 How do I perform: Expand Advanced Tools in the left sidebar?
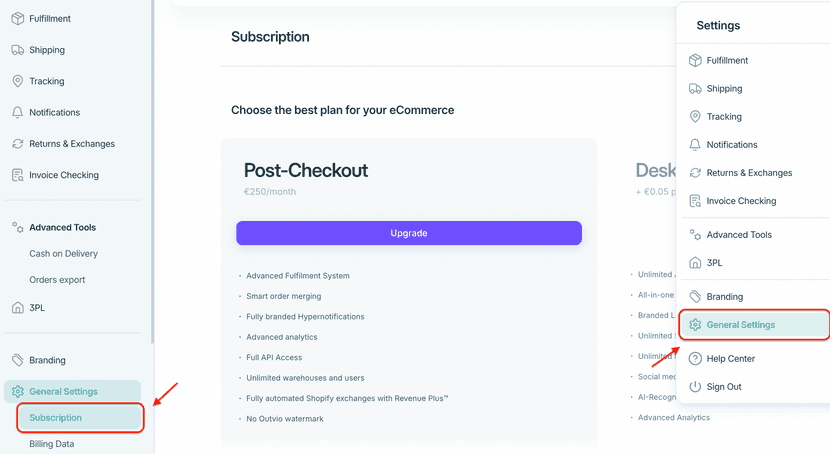[62, 227]
